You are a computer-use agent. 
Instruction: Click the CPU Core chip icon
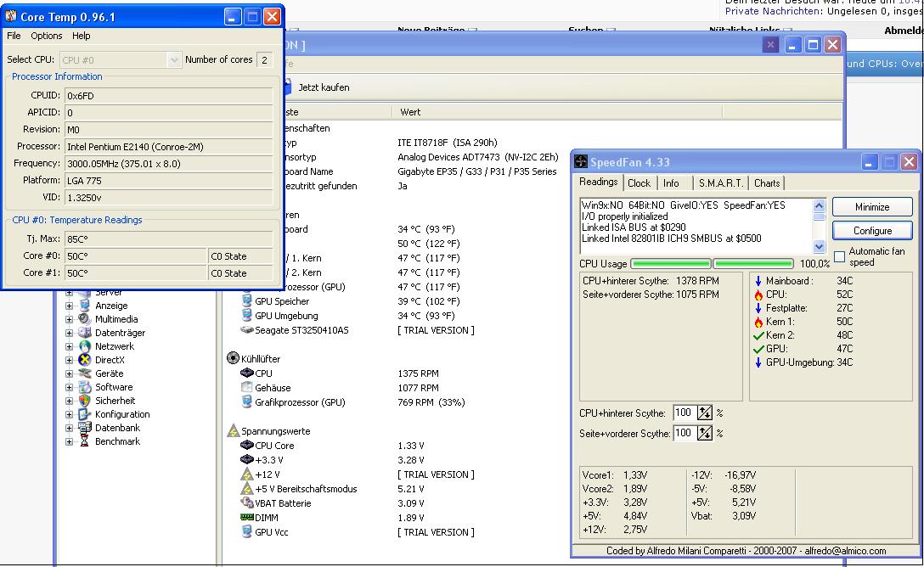coord(247,445)
